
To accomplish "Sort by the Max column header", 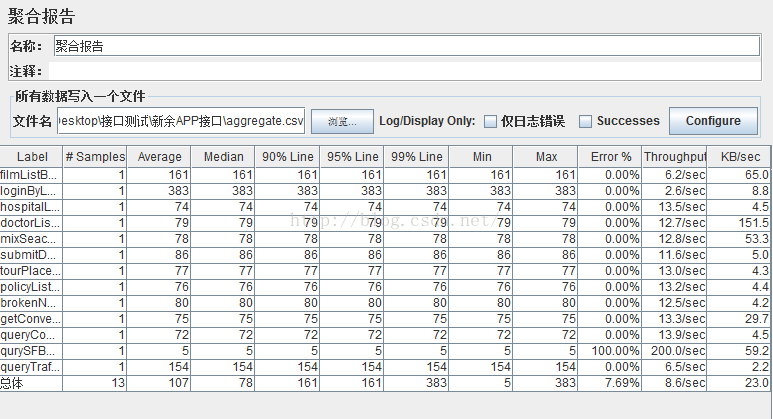I will (x=546, y=157).
